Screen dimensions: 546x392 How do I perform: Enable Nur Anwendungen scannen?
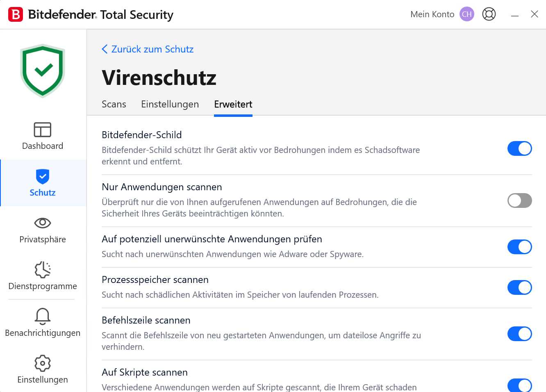(519, 201)
